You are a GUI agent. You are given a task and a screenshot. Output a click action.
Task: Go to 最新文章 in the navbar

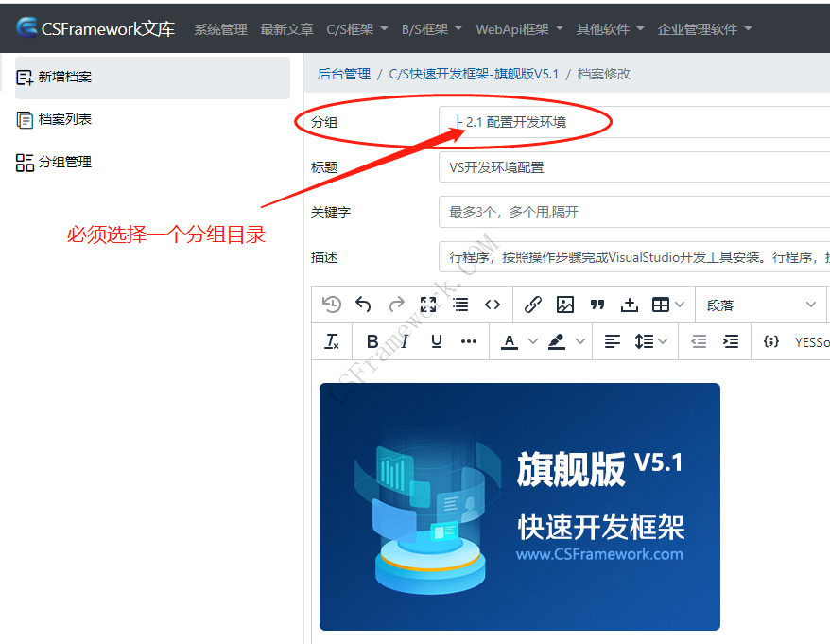[286, 29]
